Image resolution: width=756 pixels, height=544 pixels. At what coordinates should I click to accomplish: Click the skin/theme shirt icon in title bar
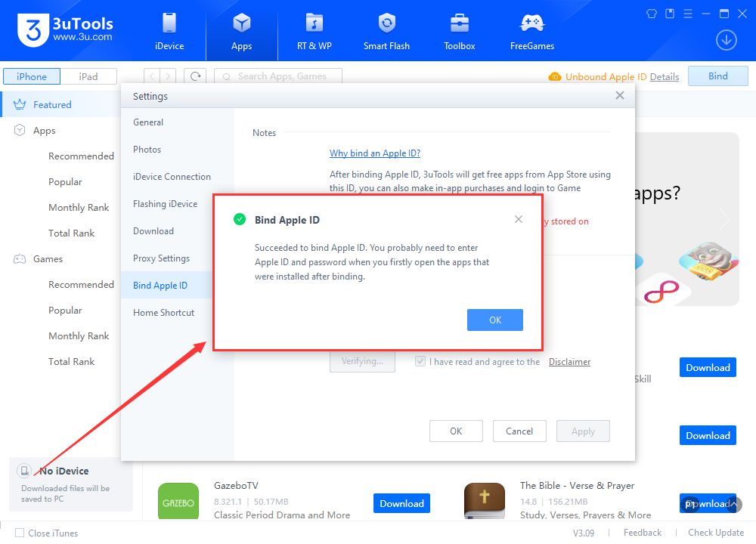(652, 14)
